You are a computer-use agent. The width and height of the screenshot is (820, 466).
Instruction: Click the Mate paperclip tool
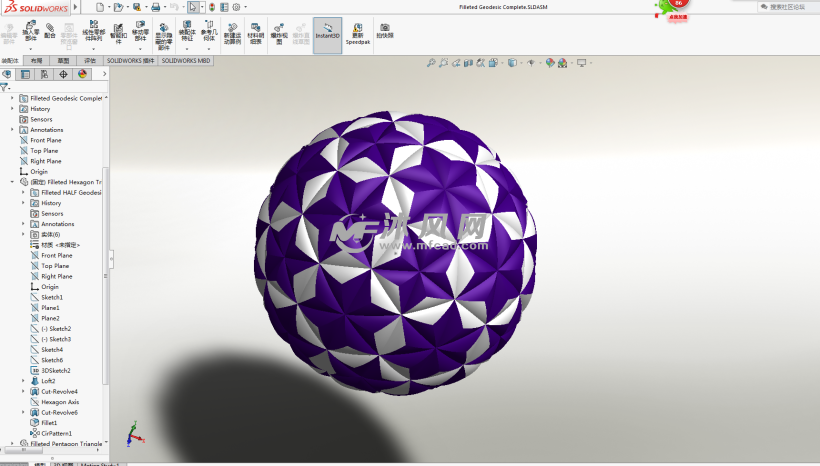coord(50,31)
